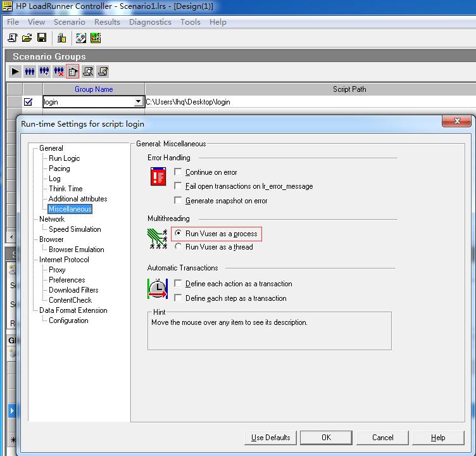
Task: Enable Generate snapshot on error
Action: point(178,201)
